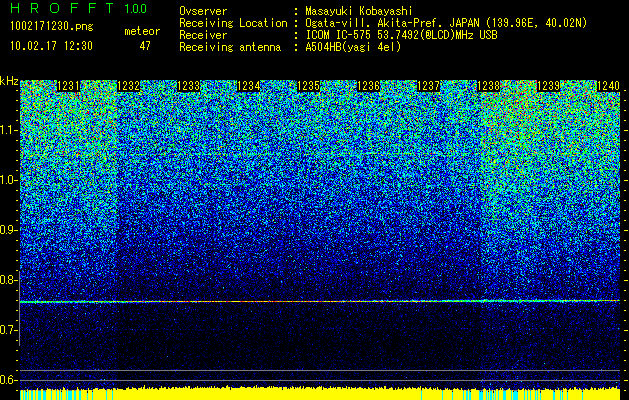Click the 1240 time marker
This screenshot has width=629, height=400.
click(609, 86)
